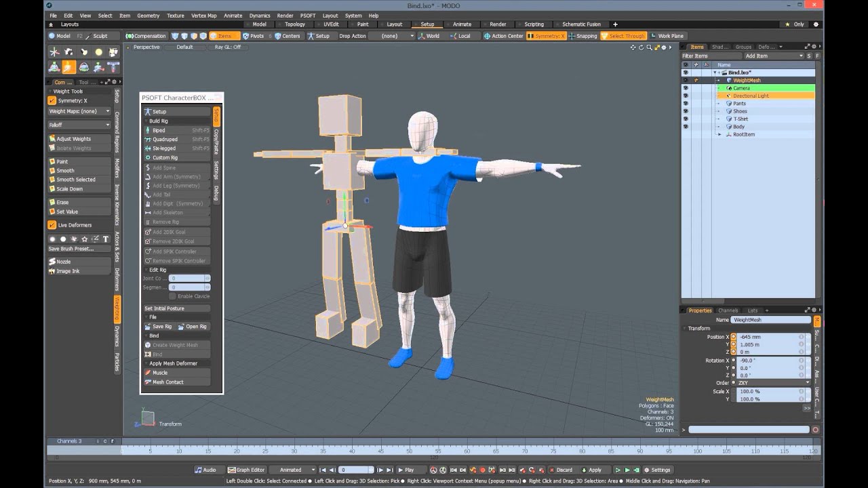The image size is (868, 488).
Task: Activate the Paint weight tool
Action: pos(79,161)
